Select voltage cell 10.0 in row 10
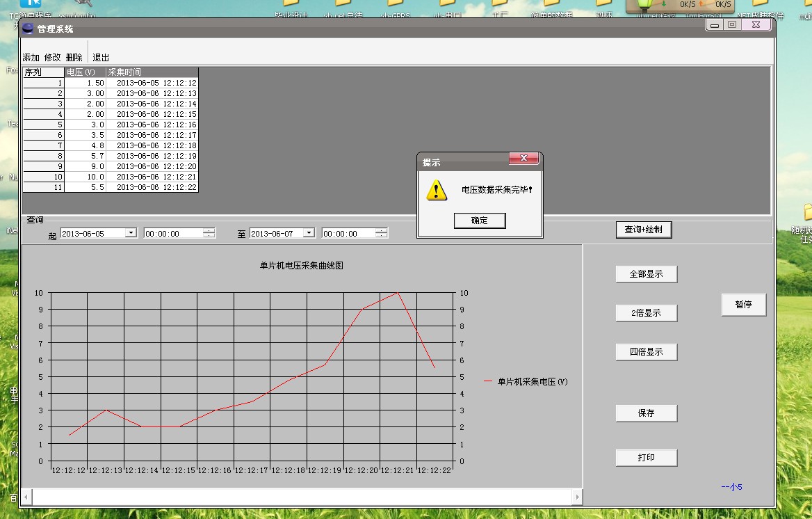The width and height of the screenshot is (812, 519). pos(86,177)
